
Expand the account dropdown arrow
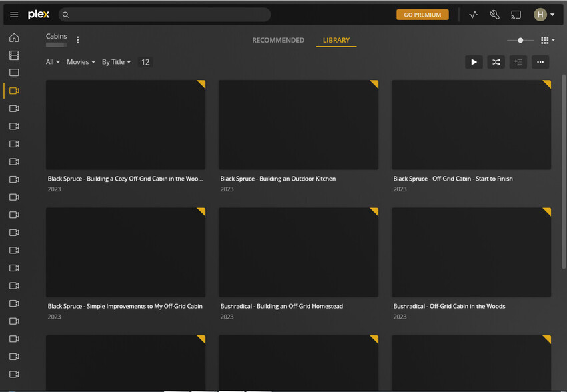(552, 15)
